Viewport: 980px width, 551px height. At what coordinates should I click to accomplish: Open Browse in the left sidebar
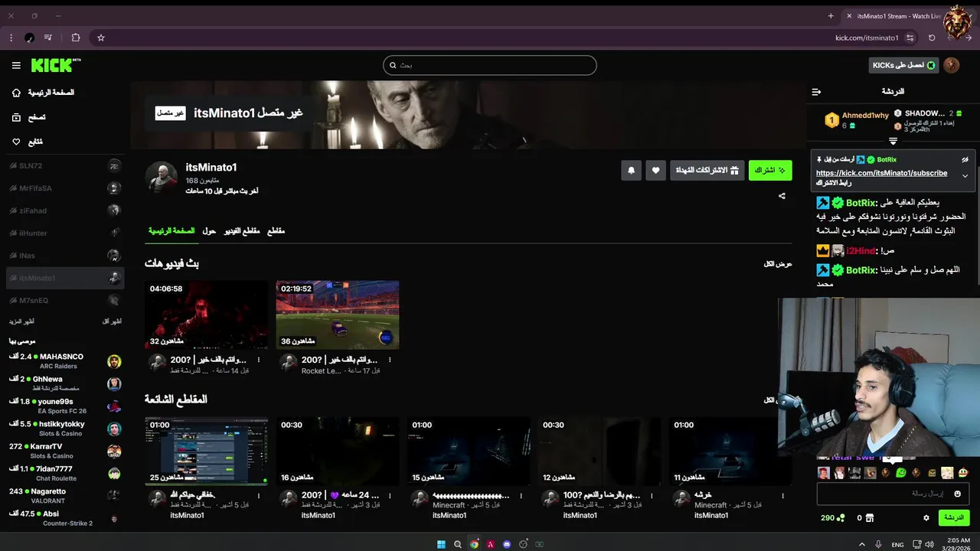(x=29, y=117)
